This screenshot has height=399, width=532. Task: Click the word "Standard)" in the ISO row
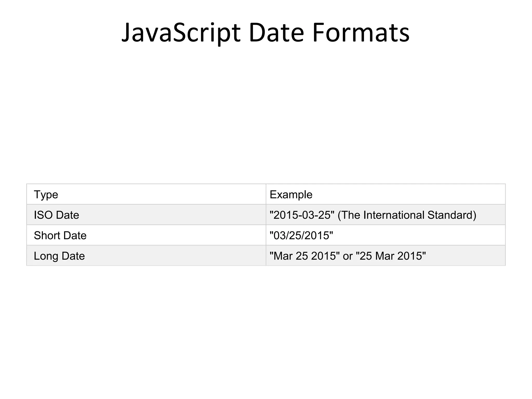tap(452, 215)
